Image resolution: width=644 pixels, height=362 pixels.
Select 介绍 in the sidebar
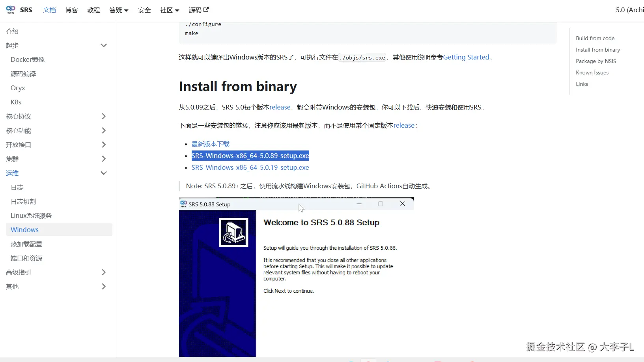pyautogui.click(x=12, y=31)
